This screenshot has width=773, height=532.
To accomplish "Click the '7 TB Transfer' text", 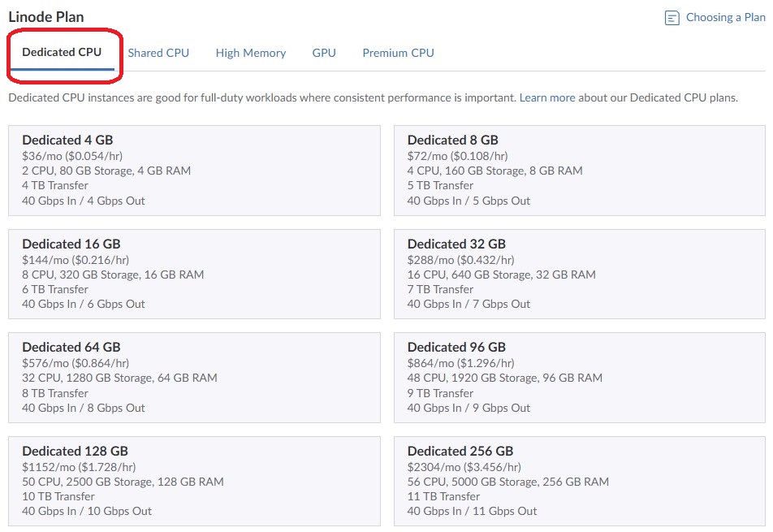I will pyautogui.click(x=440, y=289).
